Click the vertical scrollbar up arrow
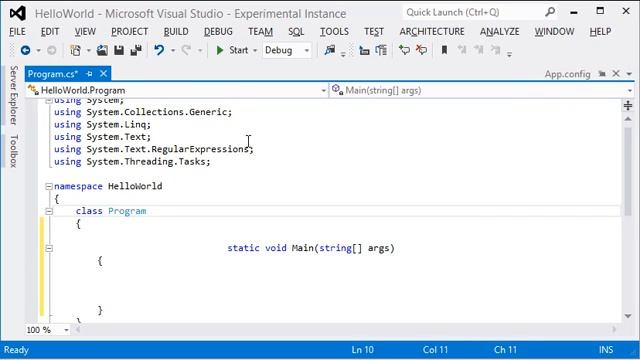This screenshot has height=360, width=640. 628,119
